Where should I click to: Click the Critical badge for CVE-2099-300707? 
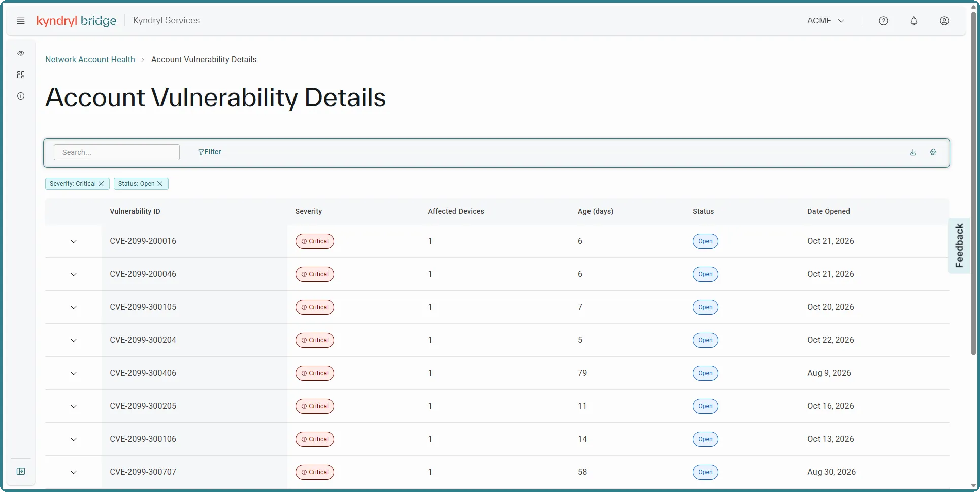click(315, 472)
